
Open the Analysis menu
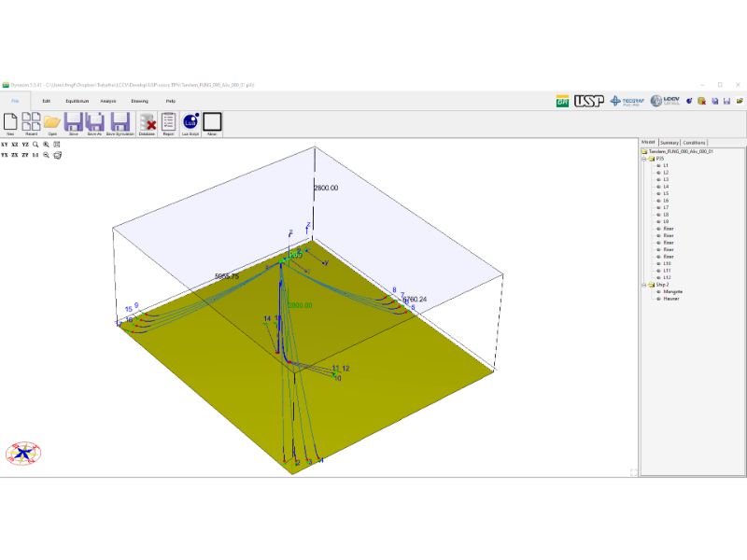point(108,101)
